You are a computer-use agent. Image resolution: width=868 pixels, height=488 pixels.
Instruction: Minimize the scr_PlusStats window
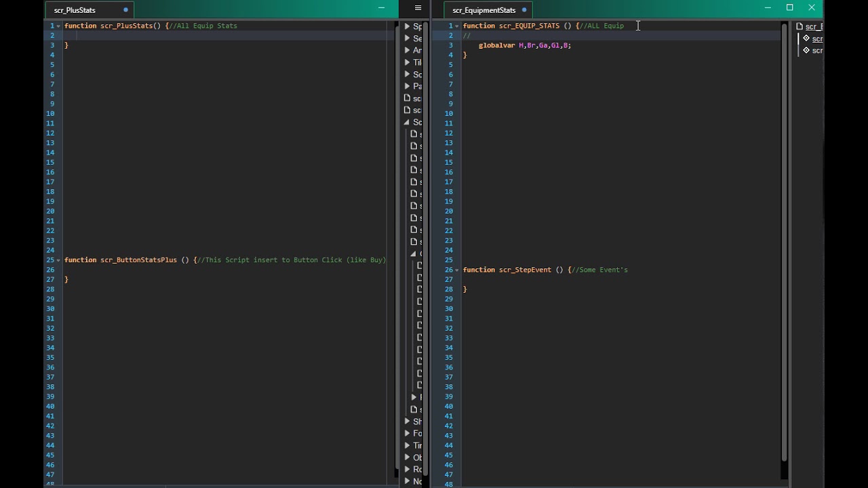[x=382, y=8]
